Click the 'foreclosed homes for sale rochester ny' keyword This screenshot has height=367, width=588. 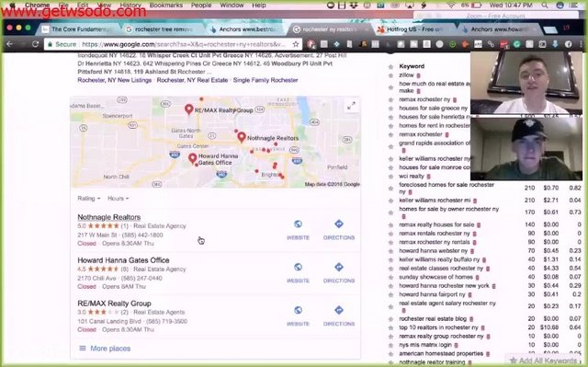pyautogui.click(x=447, y=188)
